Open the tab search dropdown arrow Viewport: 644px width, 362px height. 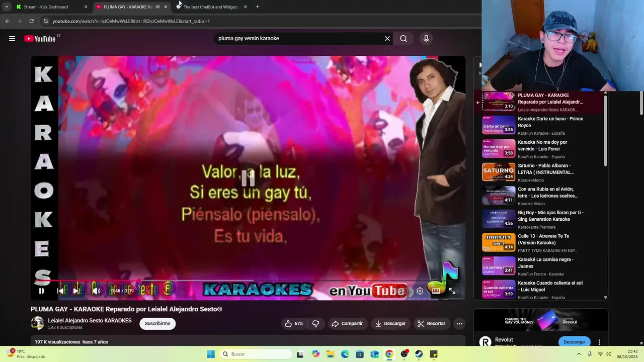(7, 7)
